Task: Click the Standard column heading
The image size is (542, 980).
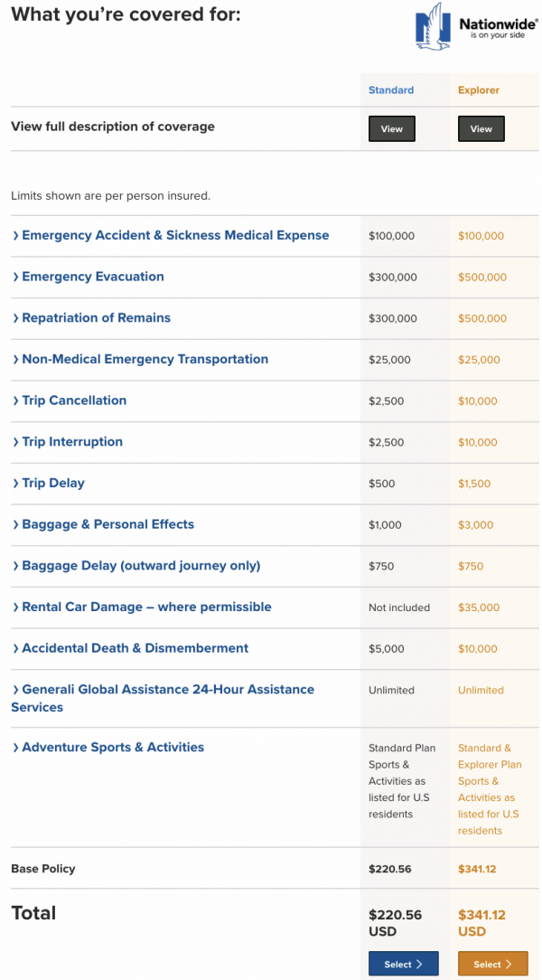Action: coord(391,90)
